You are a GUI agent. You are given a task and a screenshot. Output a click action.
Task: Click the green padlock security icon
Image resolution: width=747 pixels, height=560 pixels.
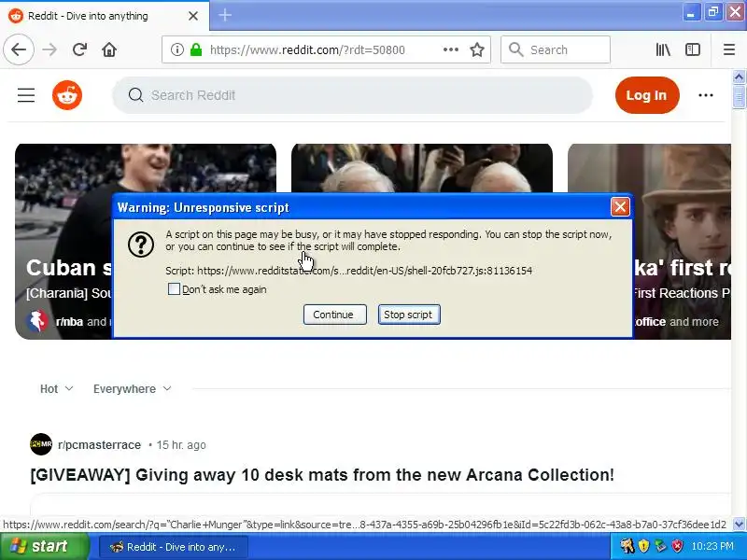click(x=196, y=49)
